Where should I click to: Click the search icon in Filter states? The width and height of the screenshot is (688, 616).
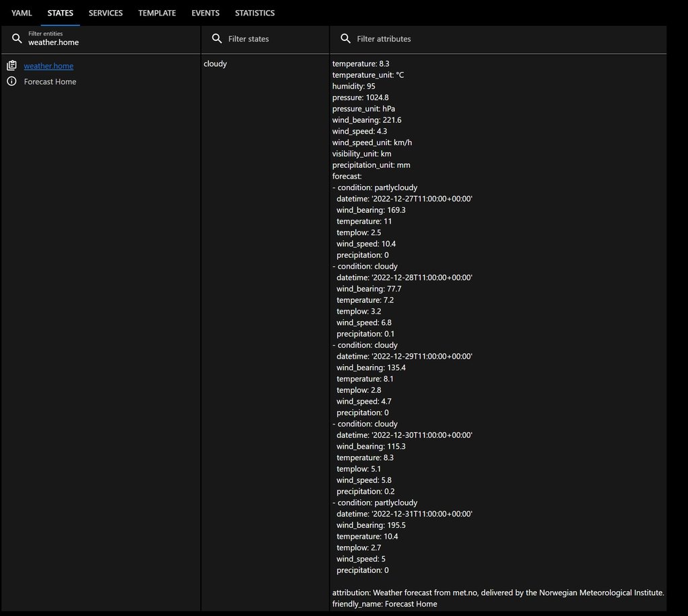[217, 38]
